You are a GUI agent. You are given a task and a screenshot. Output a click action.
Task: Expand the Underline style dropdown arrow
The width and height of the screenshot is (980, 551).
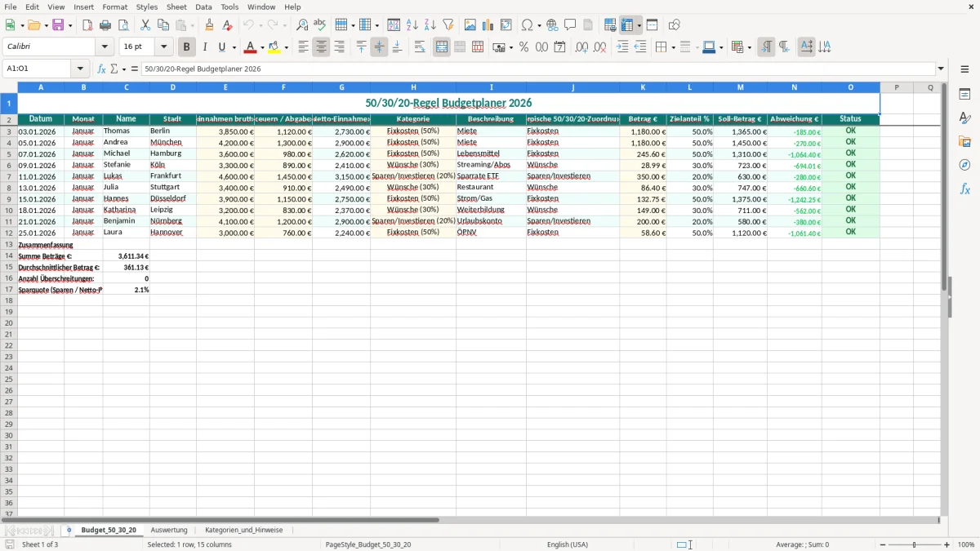click(x=234, y=47)
